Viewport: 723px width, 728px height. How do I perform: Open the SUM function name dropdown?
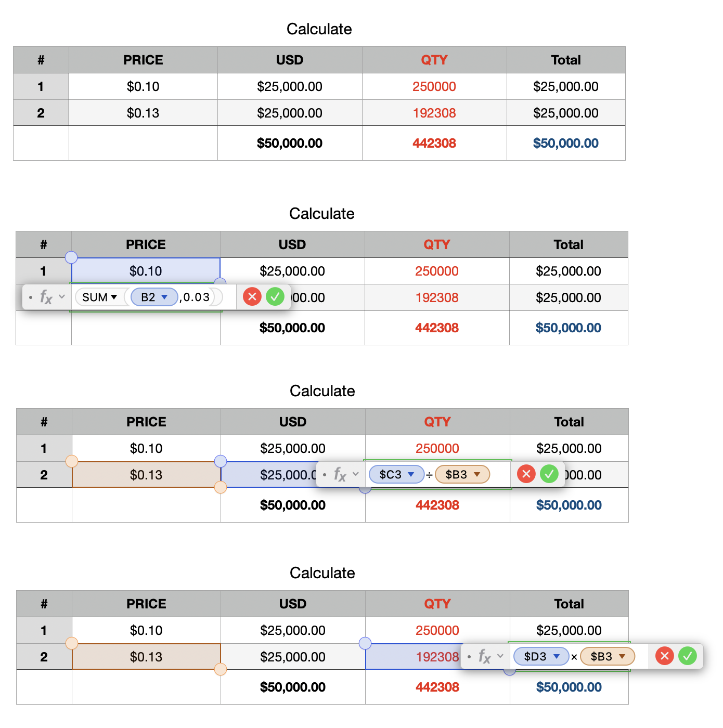coord(114,297)
